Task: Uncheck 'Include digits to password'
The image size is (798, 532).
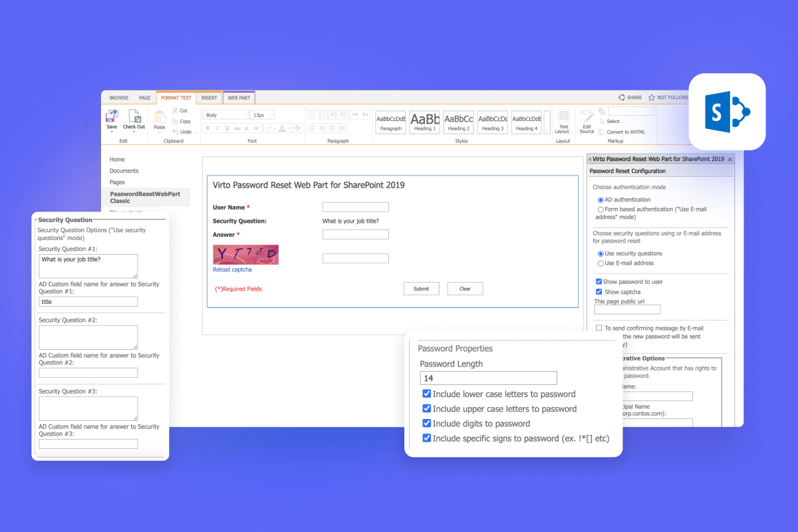Action: coord(427,423)
